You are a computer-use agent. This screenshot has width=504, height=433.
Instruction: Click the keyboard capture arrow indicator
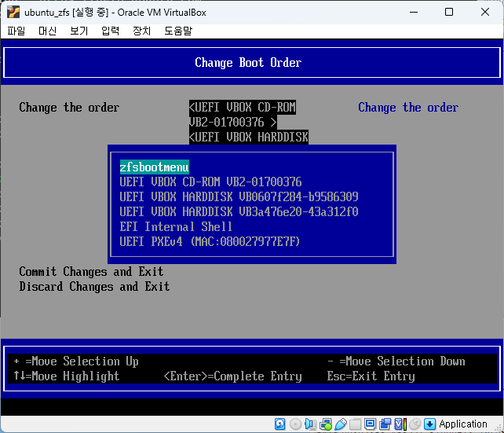429,424
